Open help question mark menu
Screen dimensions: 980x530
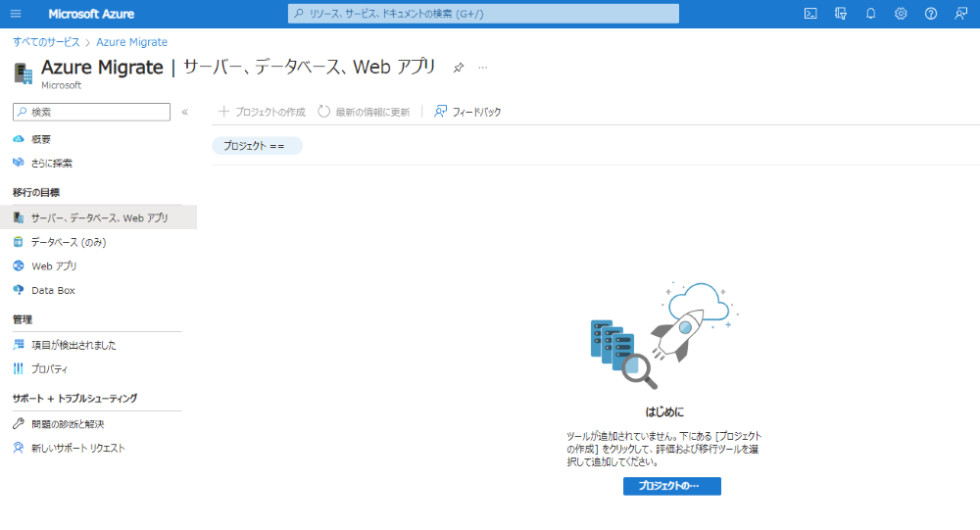(x=931, y=14)
